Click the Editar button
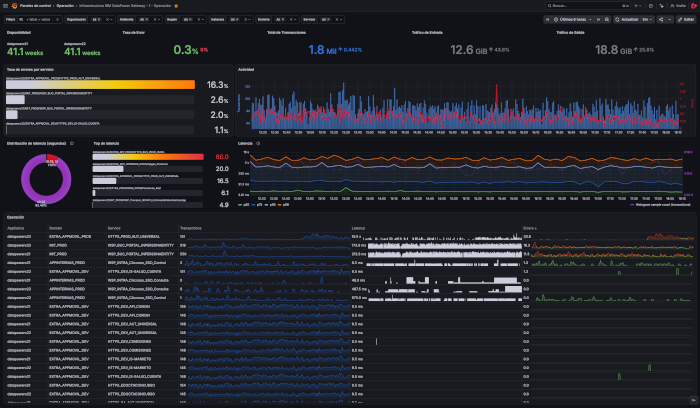This screenshot has height=408, width=700. click(686, 20)
